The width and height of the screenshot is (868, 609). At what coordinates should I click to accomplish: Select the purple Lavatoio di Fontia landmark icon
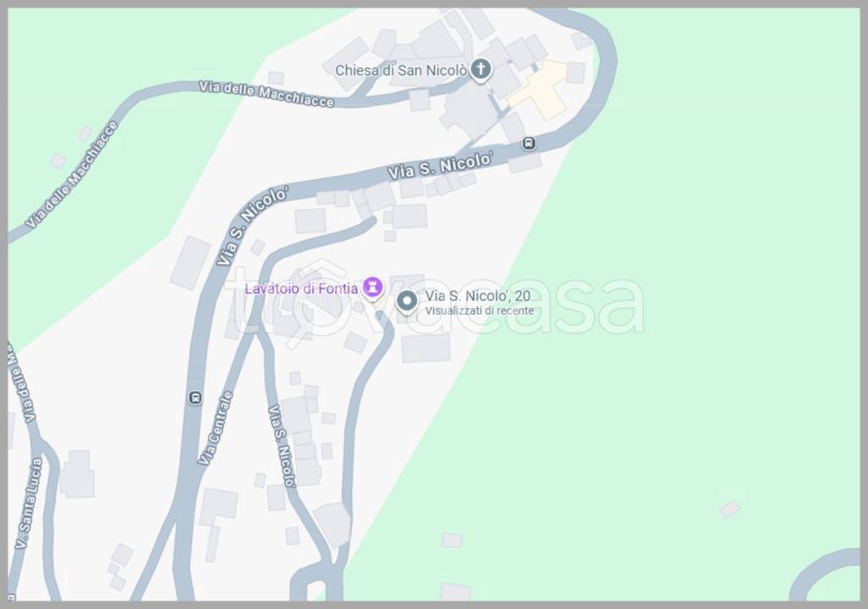373,288
